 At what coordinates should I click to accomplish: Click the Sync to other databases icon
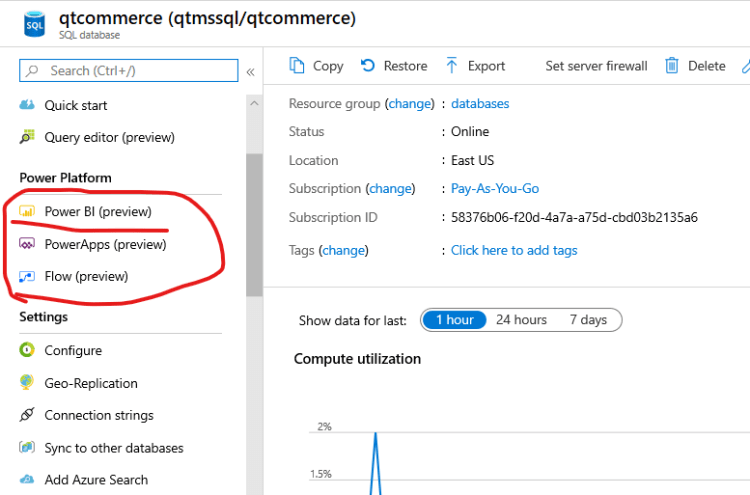27,447
